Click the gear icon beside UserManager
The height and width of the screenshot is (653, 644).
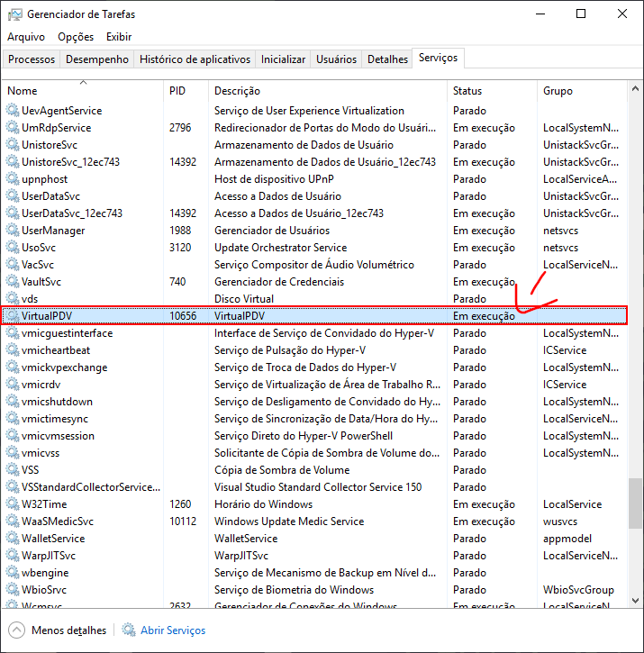(x=13, y=231)
